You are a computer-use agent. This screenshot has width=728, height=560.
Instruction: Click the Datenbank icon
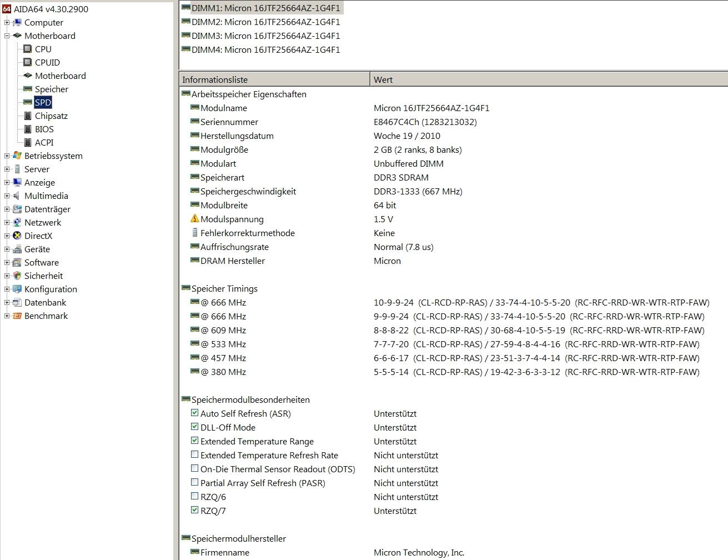pyautogui.click(x=17, y=302)
